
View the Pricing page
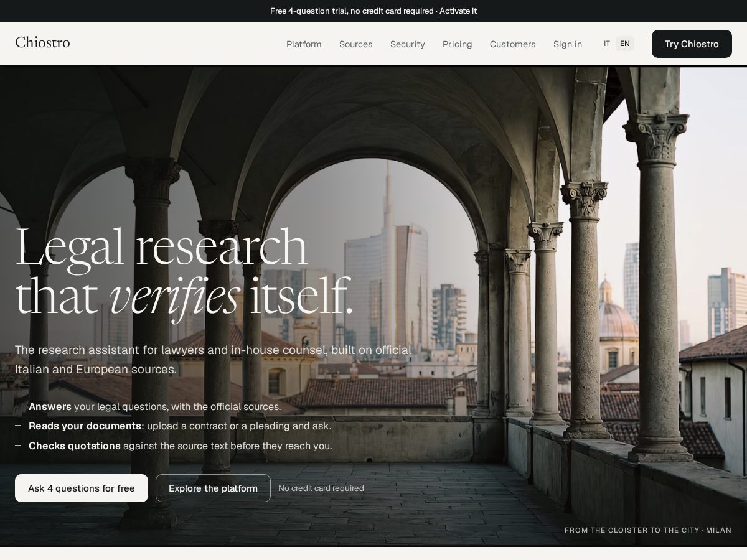(458, 44)
